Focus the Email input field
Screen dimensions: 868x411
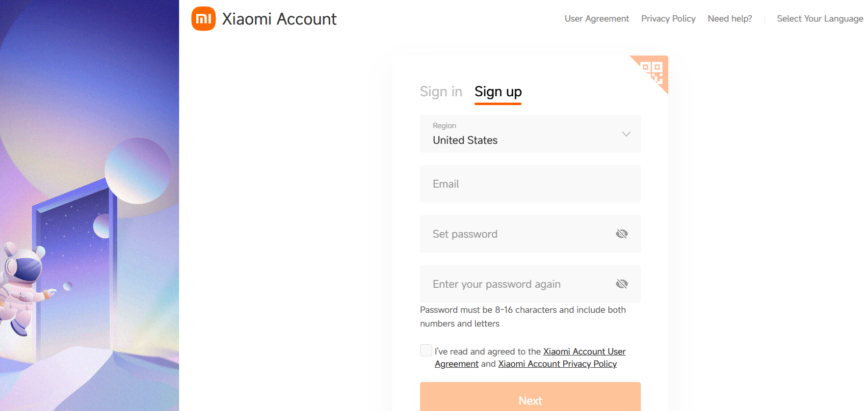(x=530, y=184)
